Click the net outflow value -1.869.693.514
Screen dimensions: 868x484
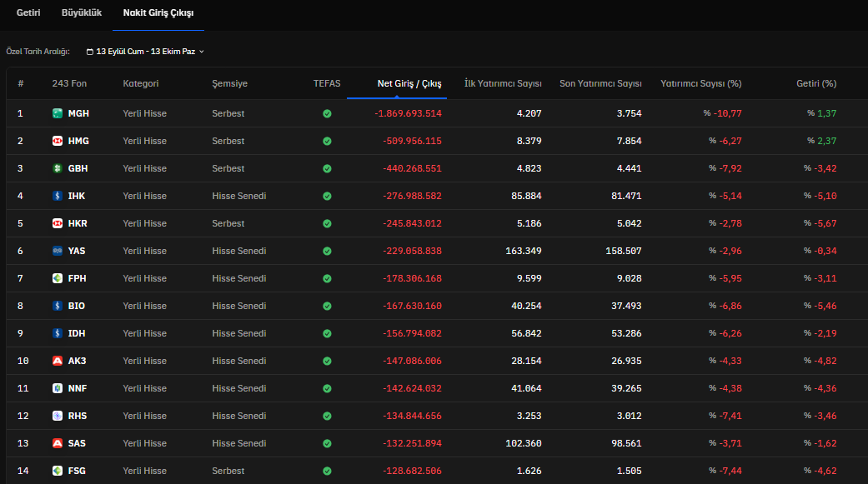tap(408, 113)
